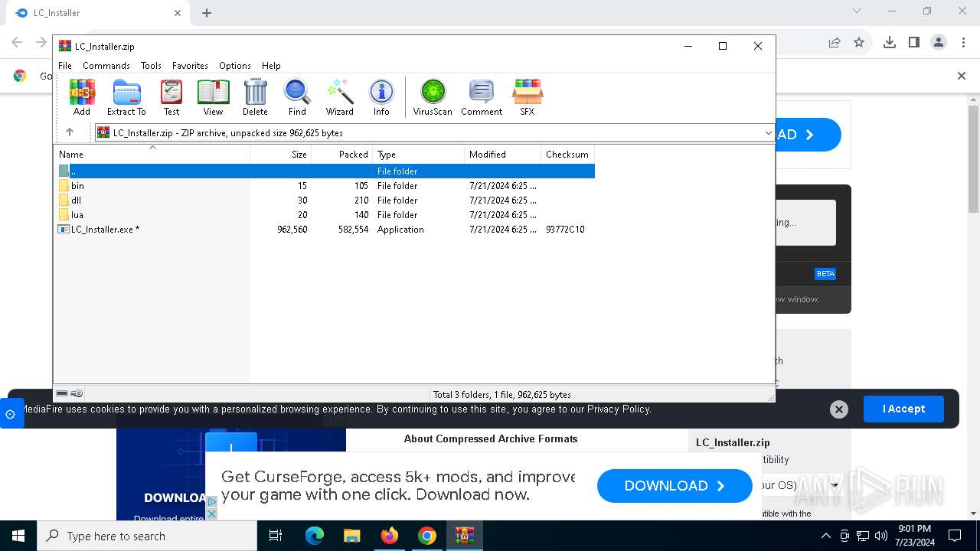Viewport: 980px width, 551px height.
Task: Select the lua folder
Action: point(325,215)
